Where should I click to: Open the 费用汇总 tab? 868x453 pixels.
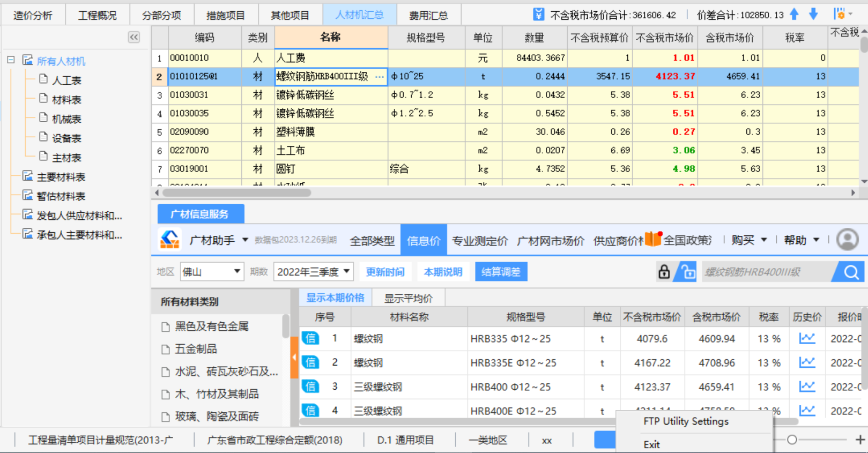click(x=428, y=15)
